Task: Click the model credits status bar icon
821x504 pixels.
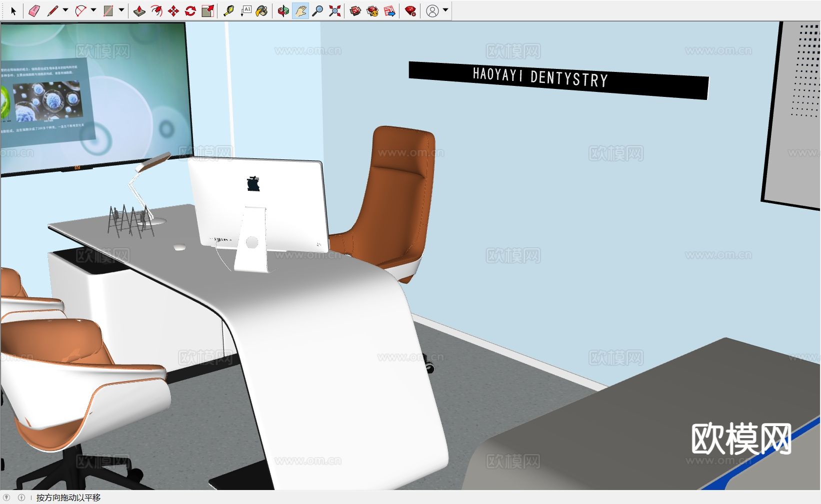Action: click(21, 498)
